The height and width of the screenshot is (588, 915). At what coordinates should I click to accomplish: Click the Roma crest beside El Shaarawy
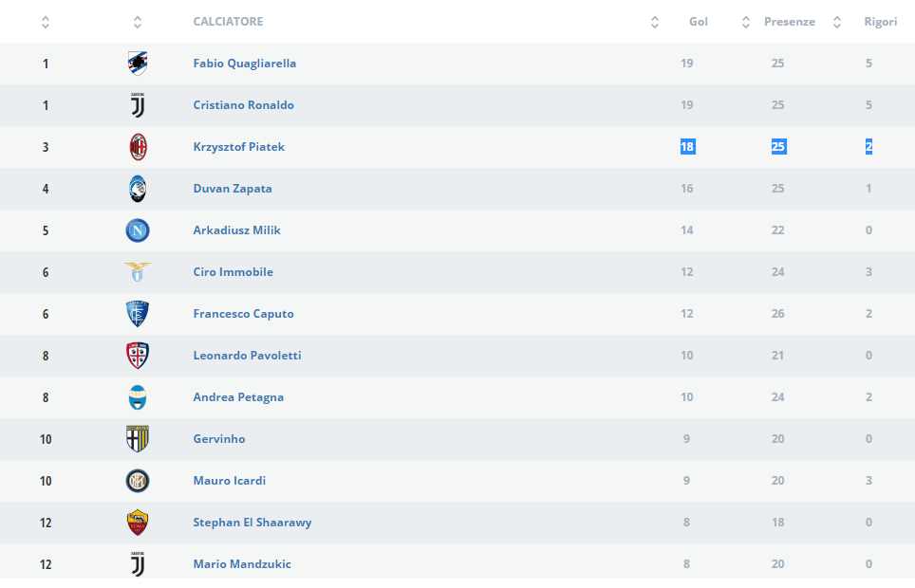point(138,523)
